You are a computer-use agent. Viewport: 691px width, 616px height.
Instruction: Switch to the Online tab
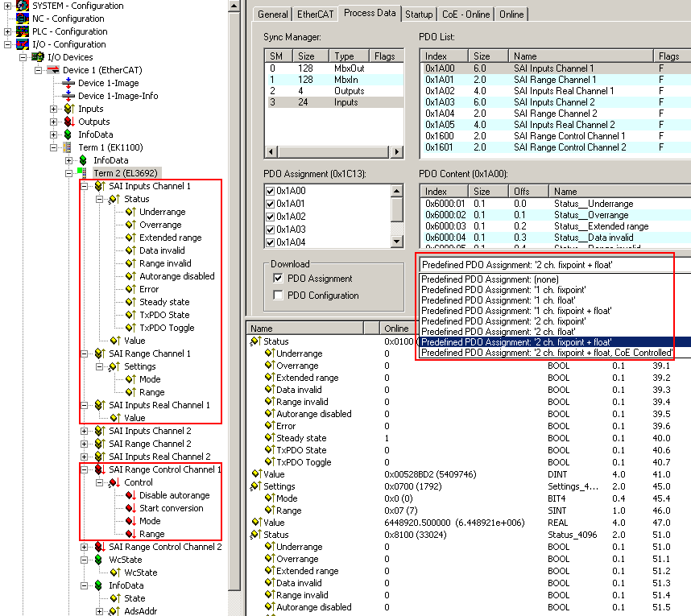(x=511, y=14)
